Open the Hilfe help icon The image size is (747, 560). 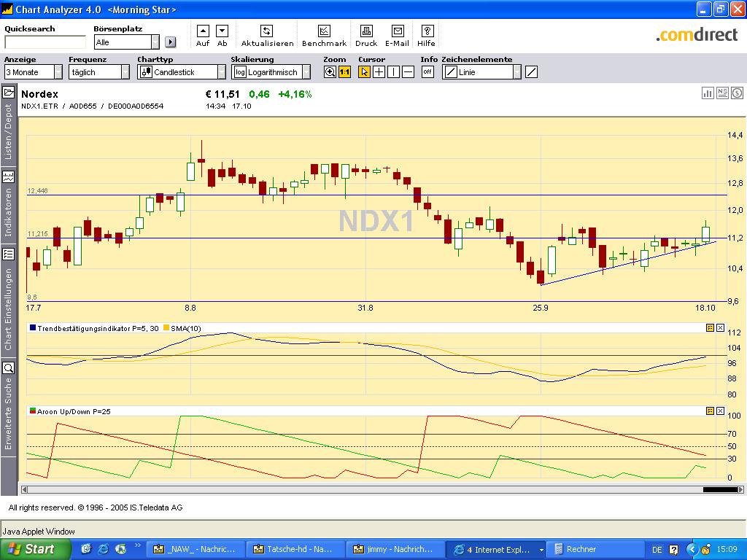427,31
